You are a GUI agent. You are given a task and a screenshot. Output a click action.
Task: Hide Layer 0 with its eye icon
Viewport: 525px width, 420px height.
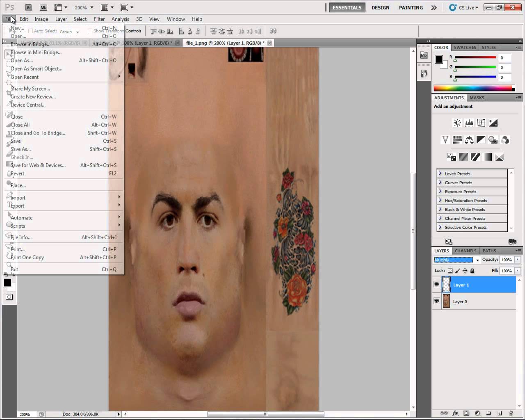pos(436,301)
